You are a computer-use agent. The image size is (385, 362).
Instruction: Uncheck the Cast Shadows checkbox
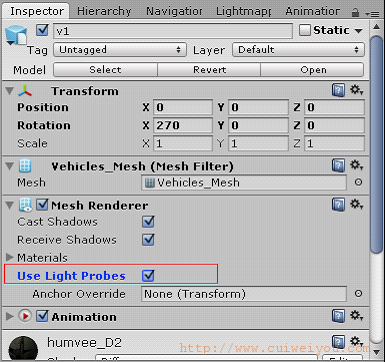148,222
